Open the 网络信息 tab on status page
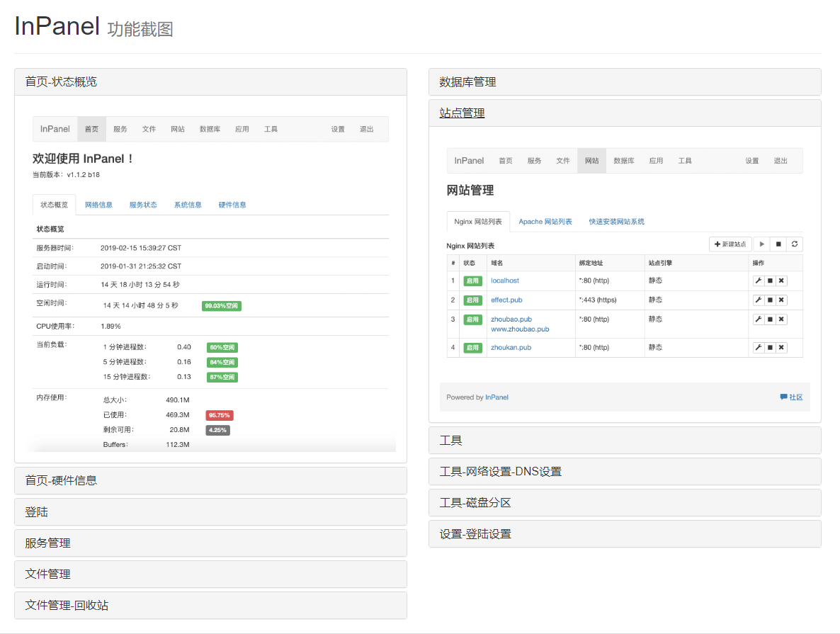The image size is (840, 634). click(x=98, y=205)
